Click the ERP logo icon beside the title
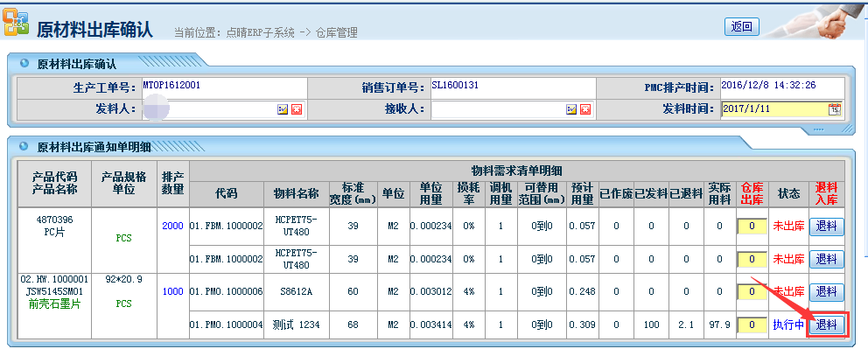This screenshot has width=868, height=349. 16,22
